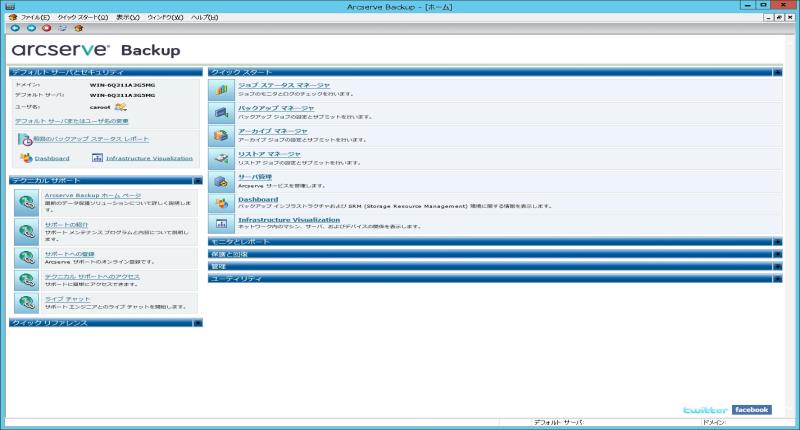
Task: Click the Server Admin icon
Action: pos(221,182)
